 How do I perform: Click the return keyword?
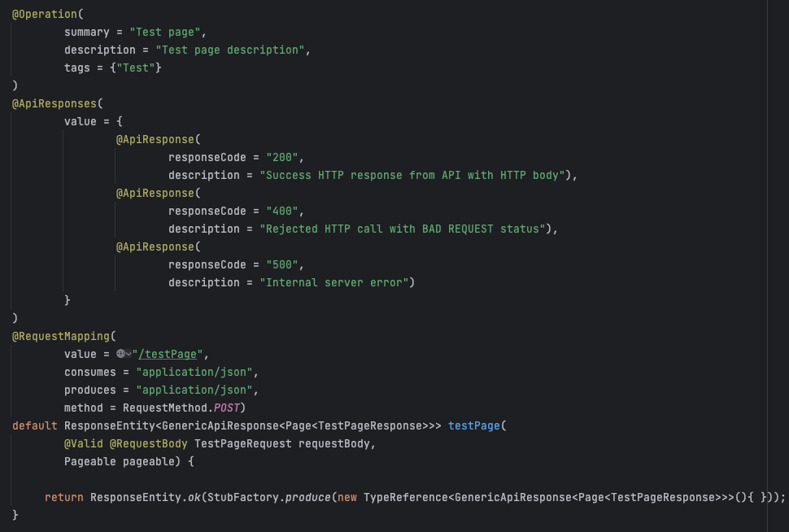tap(64, 497)
